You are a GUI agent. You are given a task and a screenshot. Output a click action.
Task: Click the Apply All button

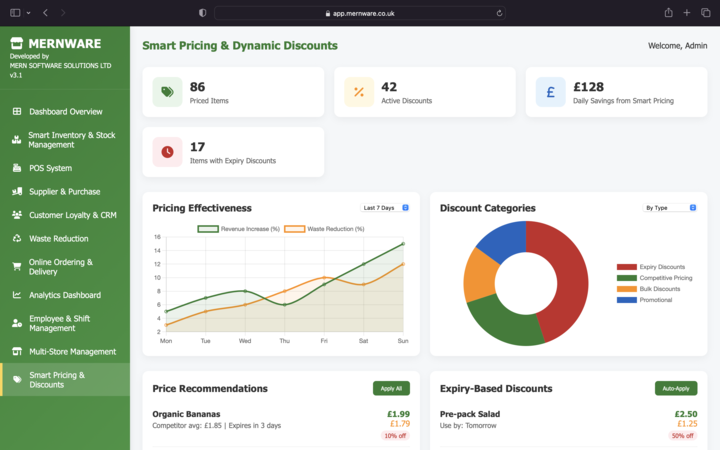(x=391, y=388)
